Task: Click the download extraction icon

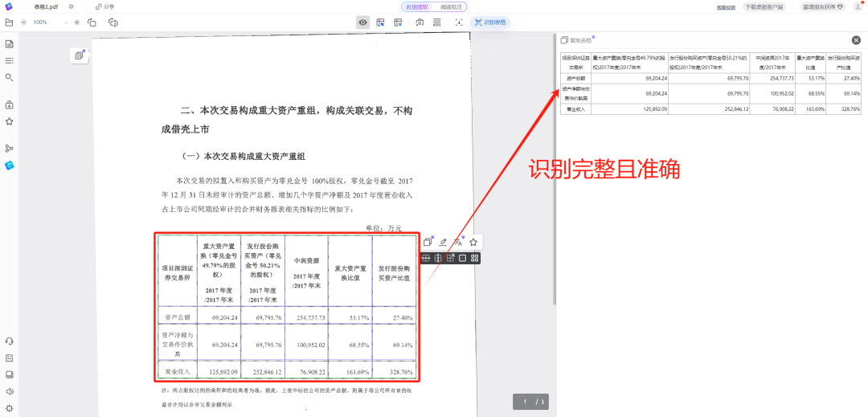Action: click(458, 22)
